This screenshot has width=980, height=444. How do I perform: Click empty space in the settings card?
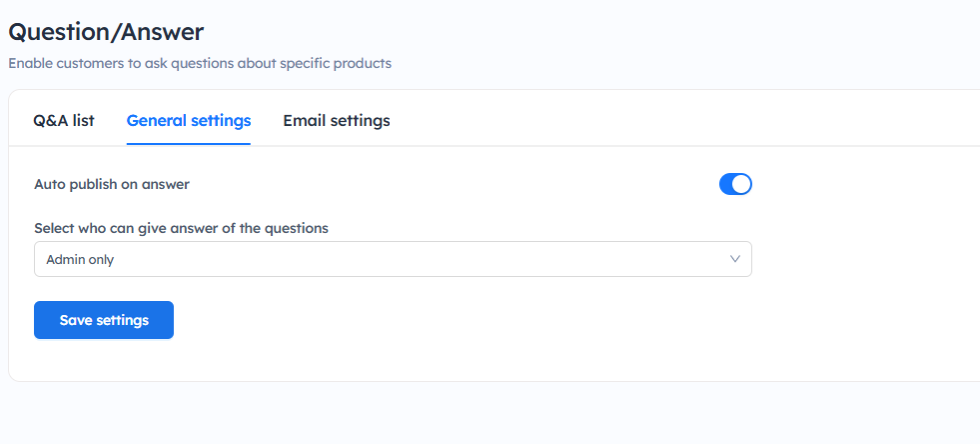pos(499,340)
